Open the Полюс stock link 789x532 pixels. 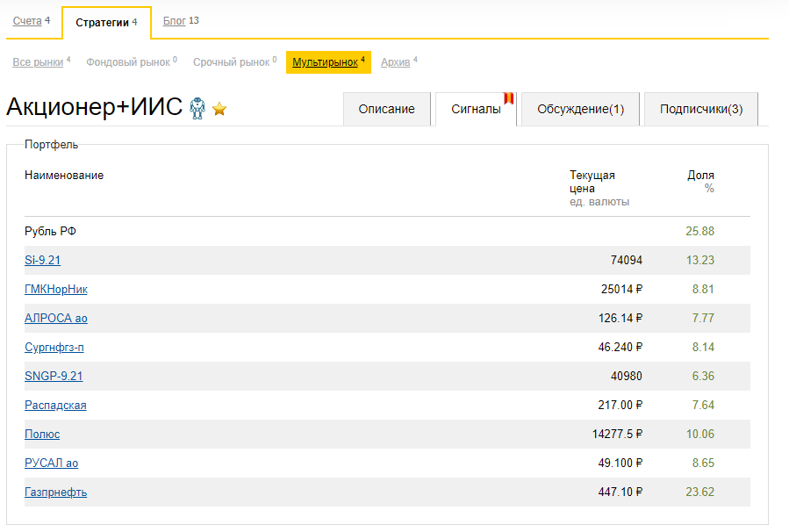click(42, 434)
